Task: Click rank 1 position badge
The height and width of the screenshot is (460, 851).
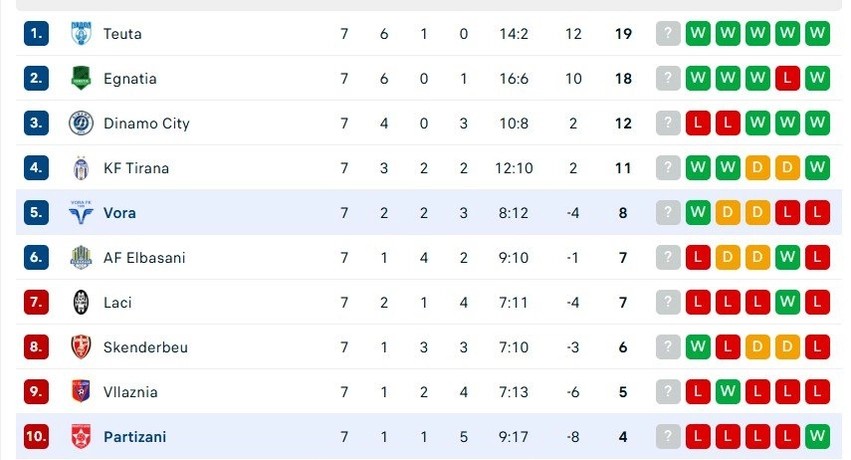Action: tap(36, 34)
